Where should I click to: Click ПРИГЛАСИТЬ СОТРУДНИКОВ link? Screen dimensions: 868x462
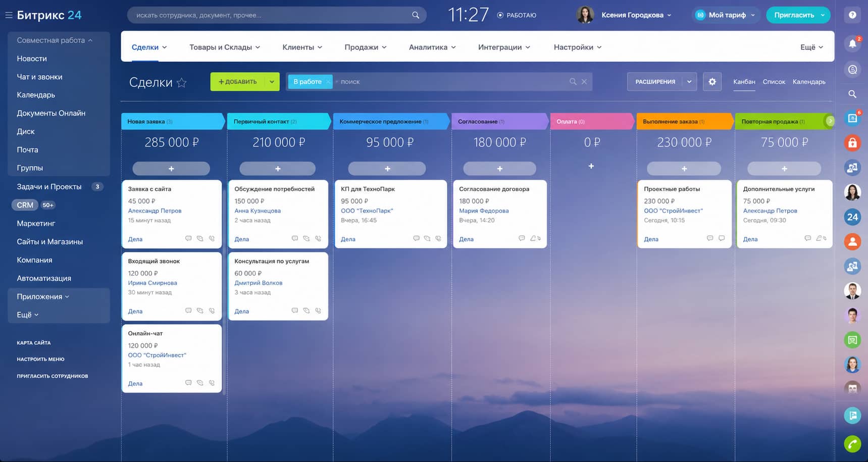tap(53, 376)
